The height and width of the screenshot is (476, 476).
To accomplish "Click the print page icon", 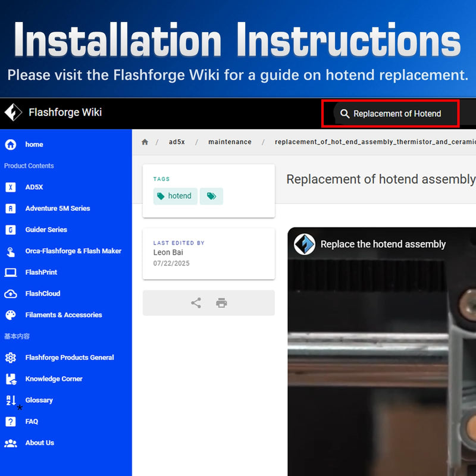I will [x=221, y=303].
